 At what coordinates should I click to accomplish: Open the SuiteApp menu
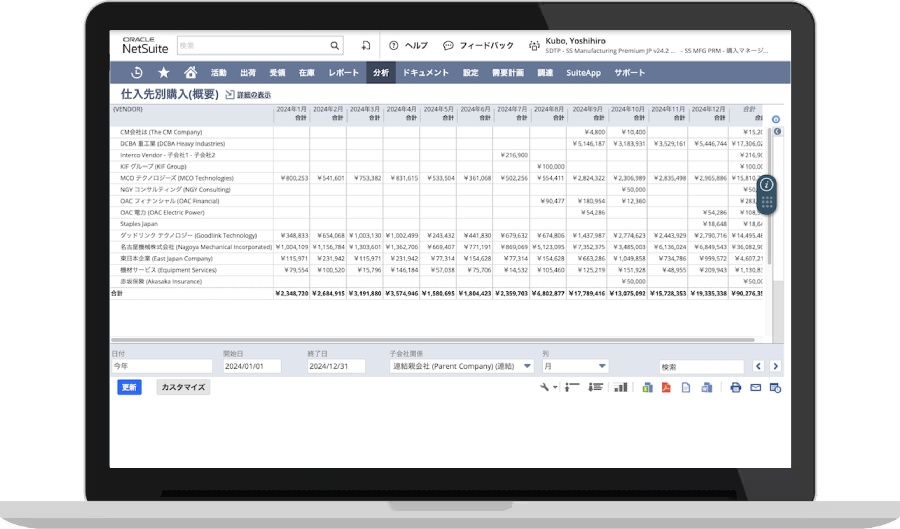pos(583,73)
